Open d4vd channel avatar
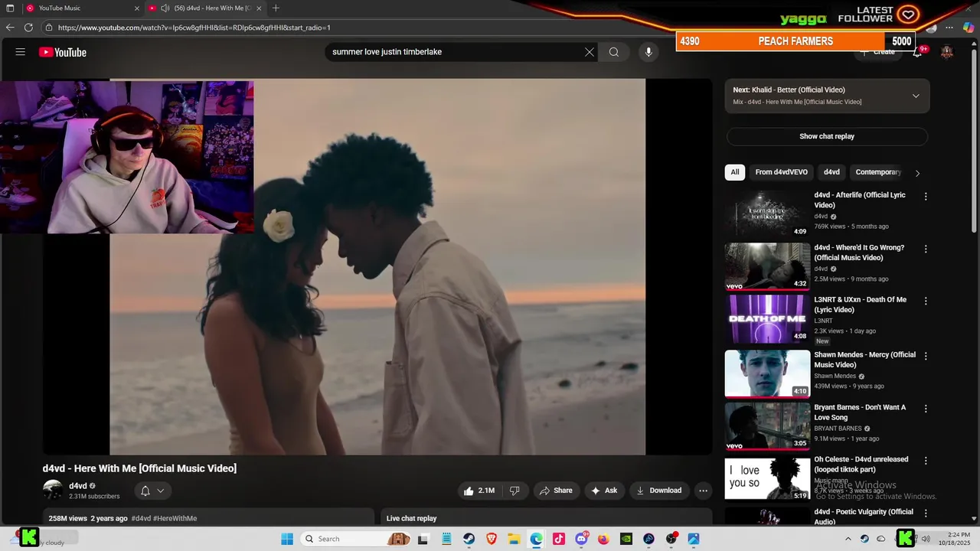Screen dimensions: 980x551 tap(53, 491)
